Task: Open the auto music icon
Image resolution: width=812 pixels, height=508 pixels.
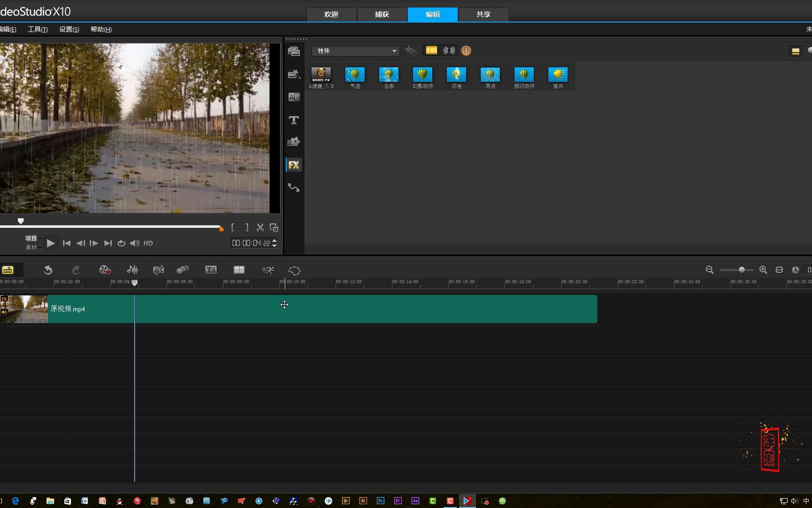Action: tap(159, 270)
